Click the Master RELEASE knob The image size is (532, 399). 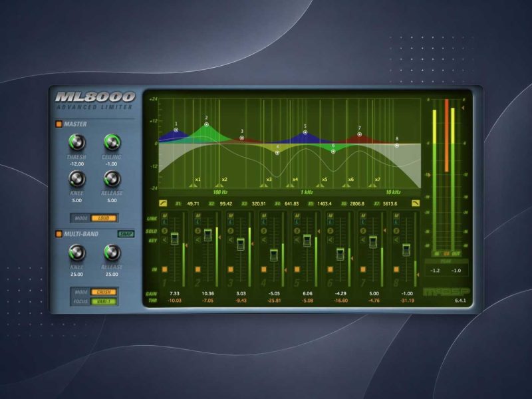click(112, 179)
